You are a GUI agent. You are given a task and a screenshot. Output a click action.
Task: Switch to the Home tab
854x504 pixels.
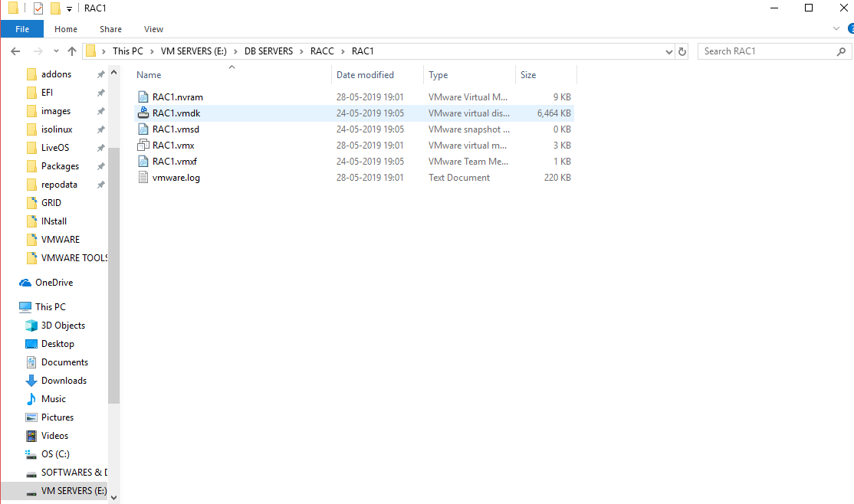[66, 29]
